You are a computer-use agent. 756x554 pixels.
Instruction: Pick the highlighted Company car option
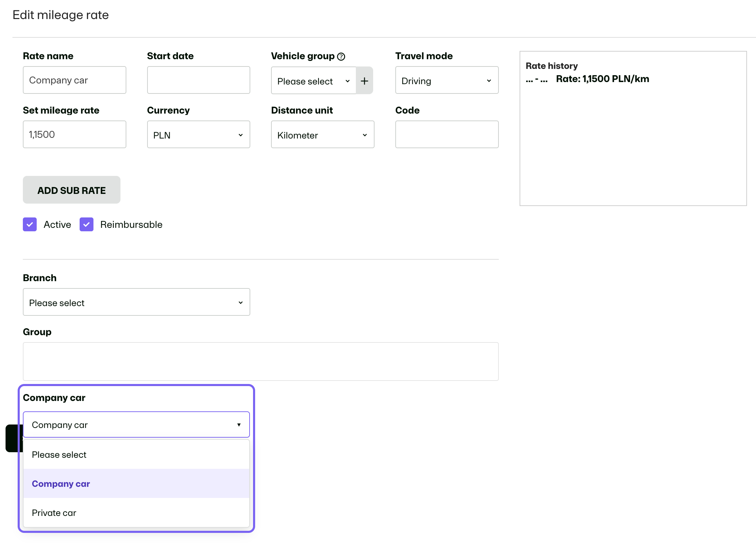(136, 483)
